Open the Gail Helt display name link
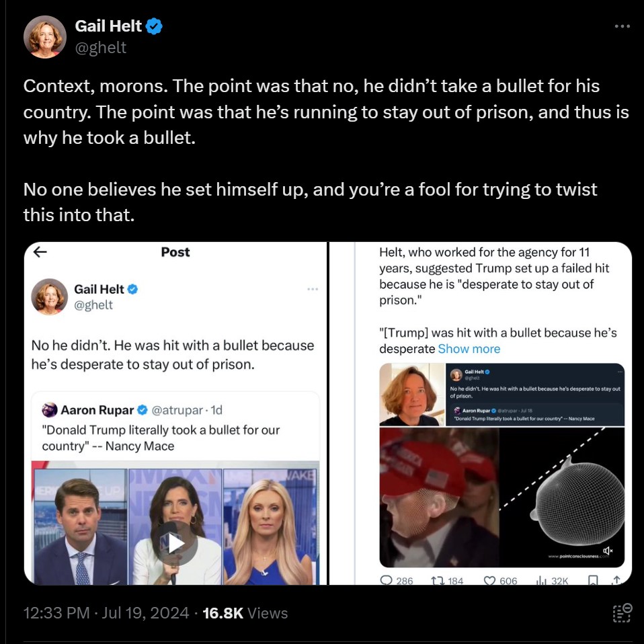 click(108, 26)
